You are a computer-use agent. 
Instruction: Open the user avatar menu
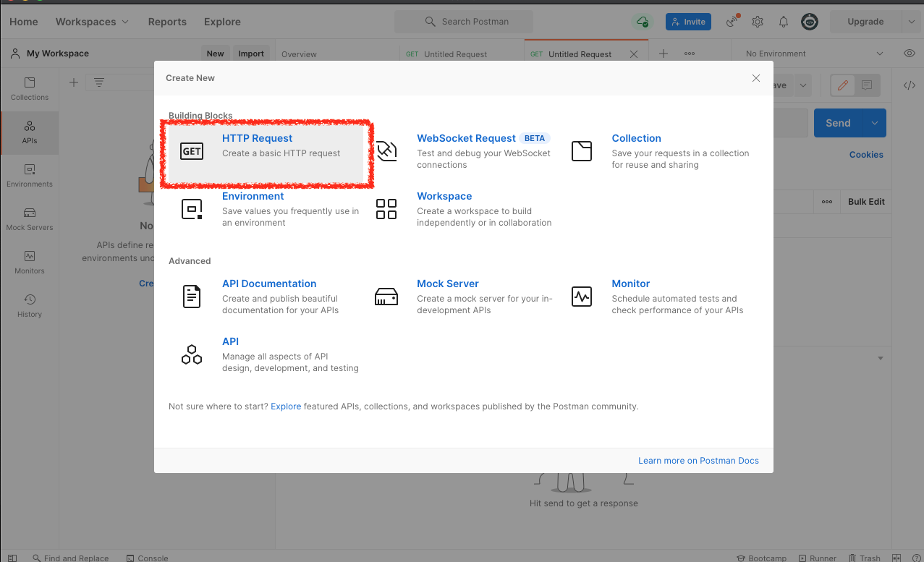[x=810, y=22]
